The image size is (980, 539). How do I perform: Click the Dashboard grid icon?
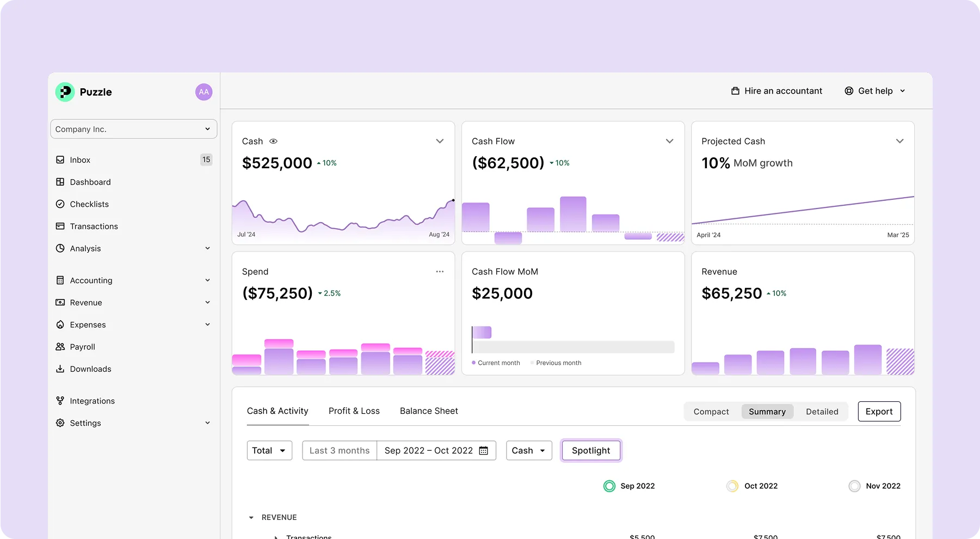(60, 182)
